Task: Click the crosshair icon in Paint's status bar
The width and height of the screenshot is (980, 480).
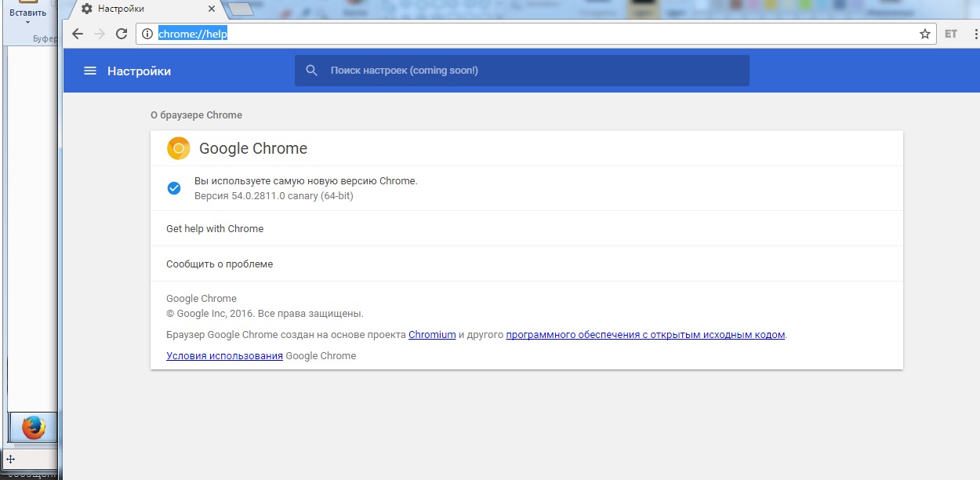Action: tap(11, 459)
